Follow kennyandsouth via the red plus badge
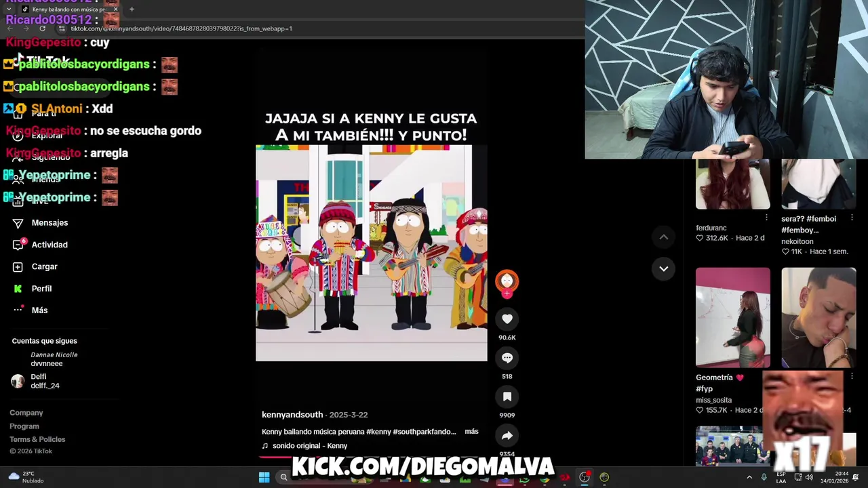This screenshot has width=868, height=488. point(507,293)
